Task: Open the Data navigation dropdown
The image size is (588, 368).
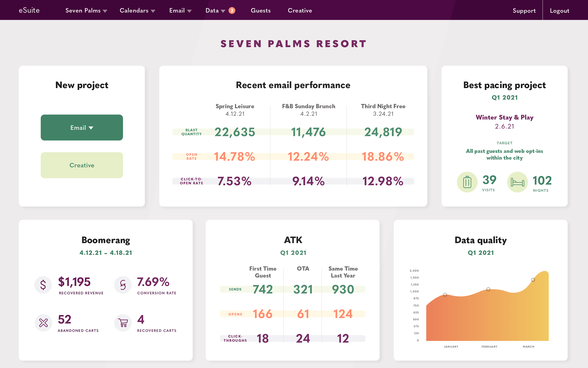Action: click(215, 11)
